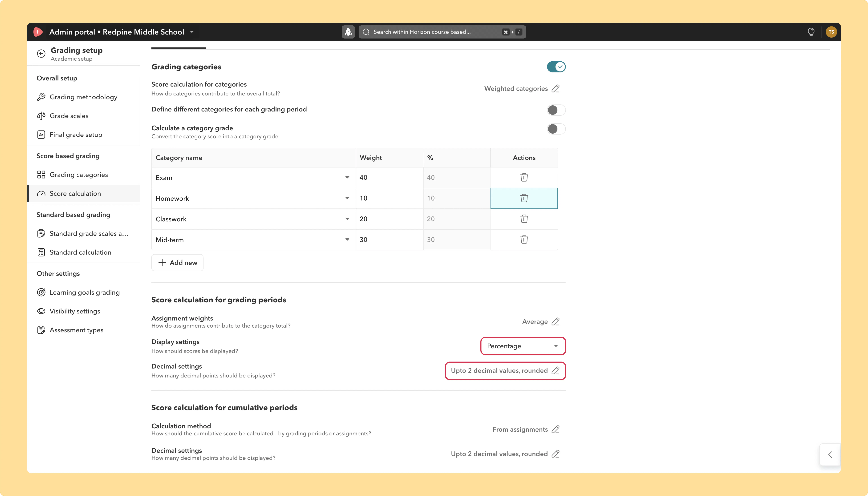
Task: Edit the Average assignment weights setting
Action: [556, 322]
